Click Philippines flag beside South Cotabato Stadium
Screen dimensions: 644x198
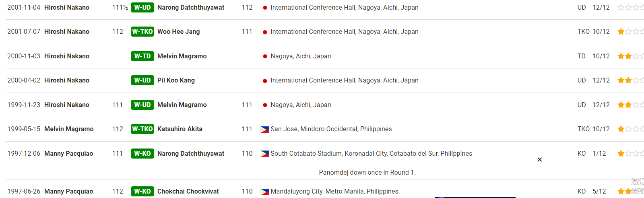click(x=265, y=154)
